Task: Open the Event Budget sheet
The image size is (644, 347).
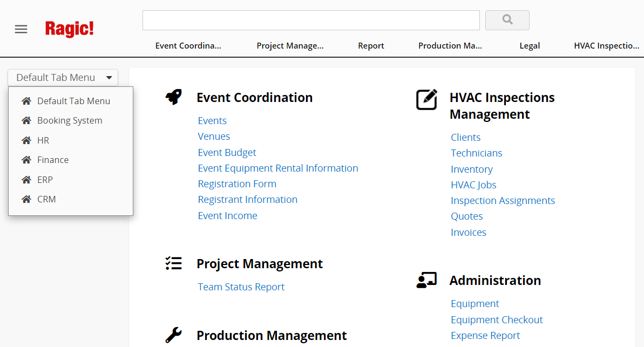Action: click(227, 152)
